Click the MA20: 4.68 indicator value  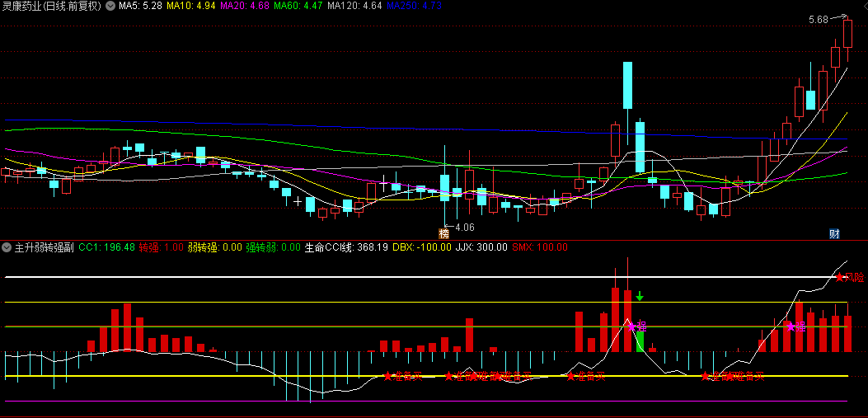click(244, 6)
